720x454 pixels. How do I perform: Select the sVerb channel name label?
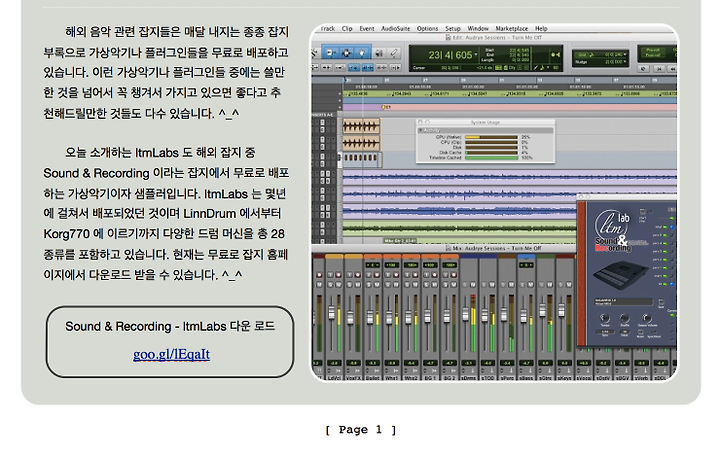pos(641,378)
